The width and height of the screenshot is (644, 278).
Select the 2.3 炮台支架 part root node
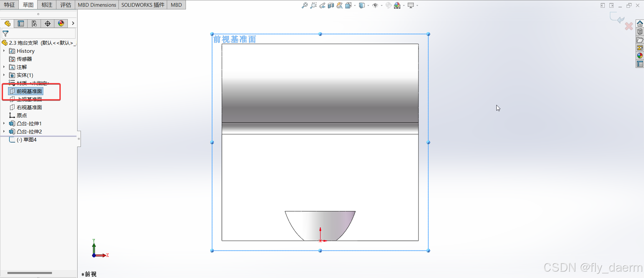[39, 43]
